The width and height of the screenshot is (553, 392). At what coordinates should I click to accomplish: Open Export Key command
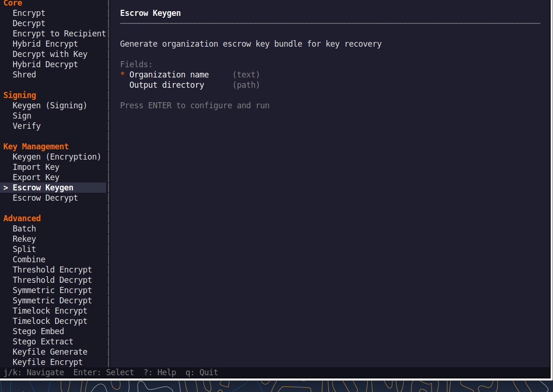[x=36, y=177]
